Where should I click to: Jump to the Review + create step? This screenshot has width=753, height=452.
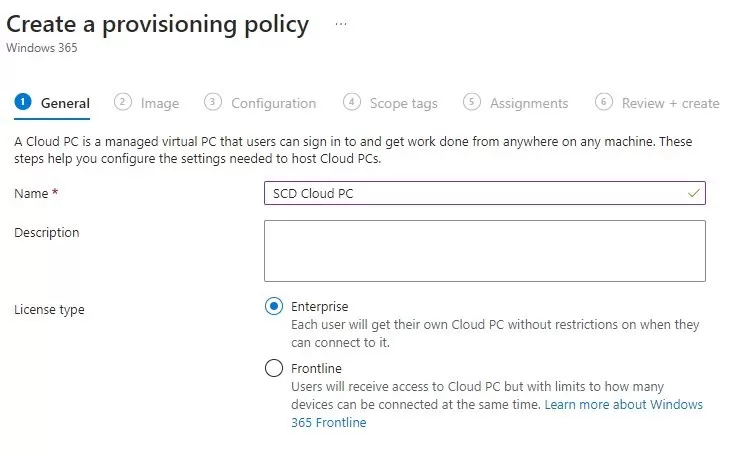tap(657, 103)
